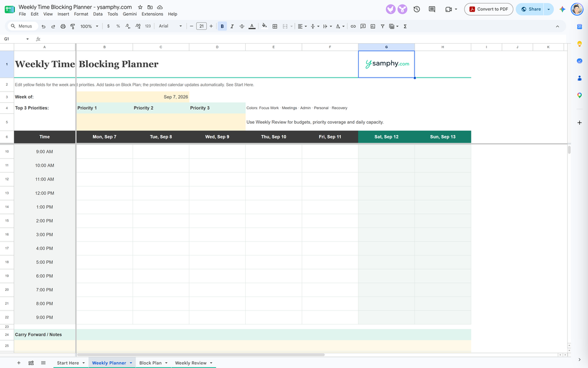This screenshot has width=588, height=368.
Task: Open the Extensions menu
Action: click(x=152, y=14)
